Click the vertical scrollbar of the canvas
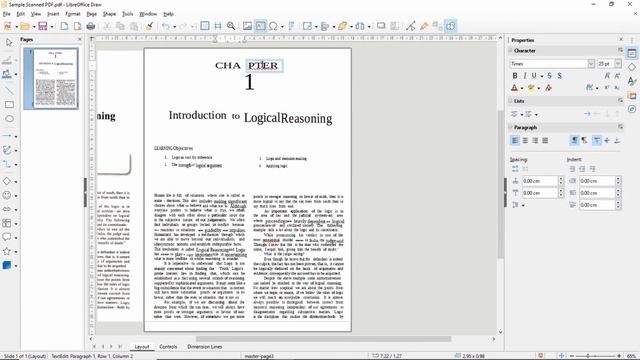This screenshot has height=360, width=640. 500,184
